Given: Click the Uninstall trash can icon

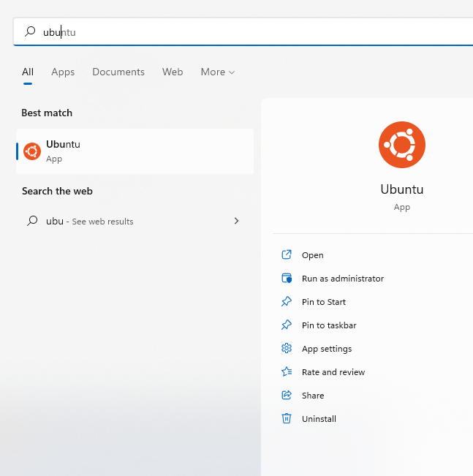Looking at the screenshot, I should point(287,418).
